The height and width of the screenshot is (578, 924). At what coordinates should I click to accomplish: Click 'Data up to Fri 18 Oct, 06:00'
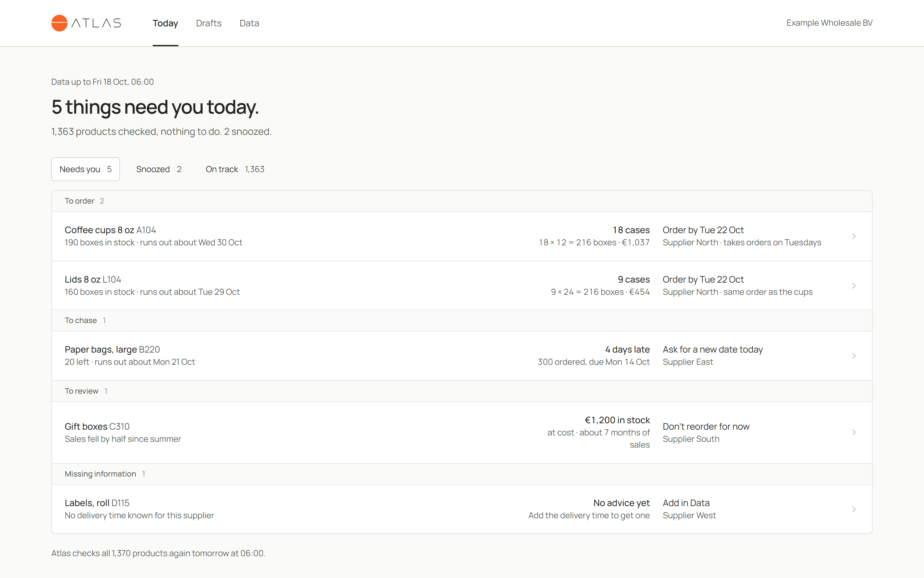pyautogui.click(x=102, y=82)
